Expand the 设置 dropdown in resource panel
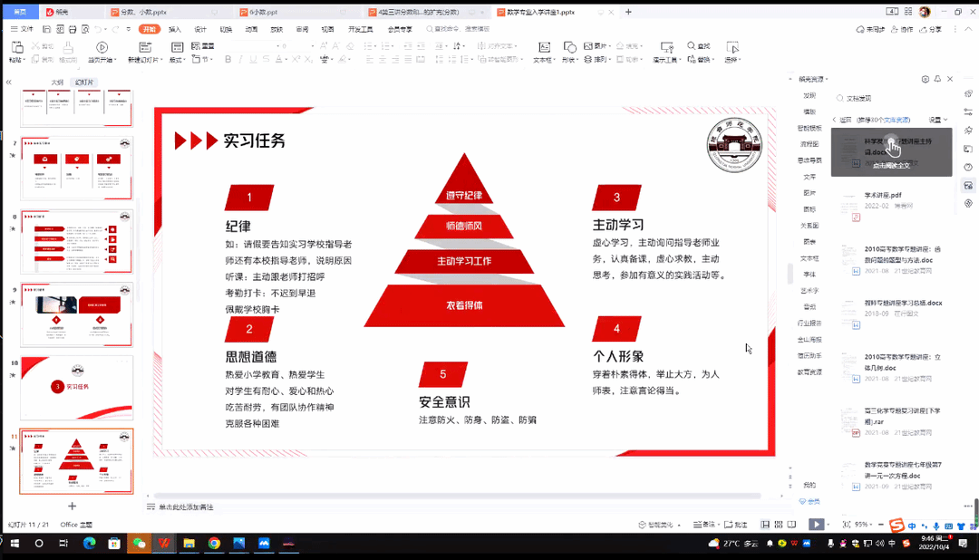The width and height of the screenshot is (979, 560). (x=937, y=120)
